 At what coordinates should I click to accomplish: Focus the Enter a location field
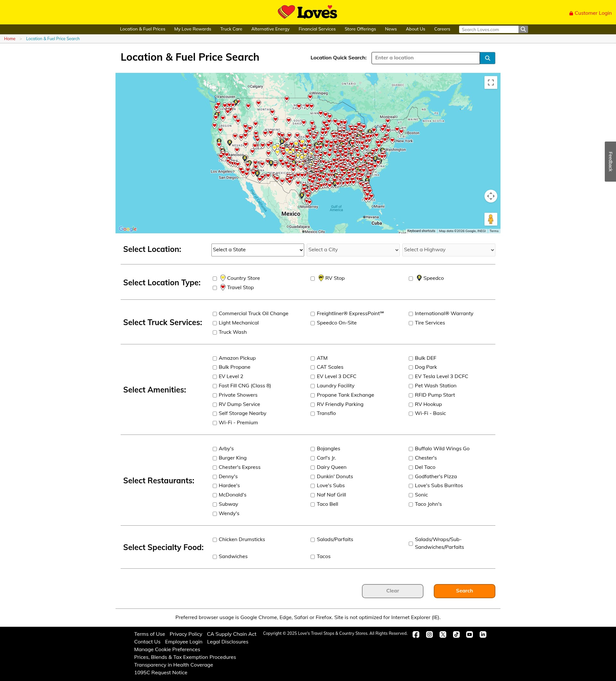point(425,58)
